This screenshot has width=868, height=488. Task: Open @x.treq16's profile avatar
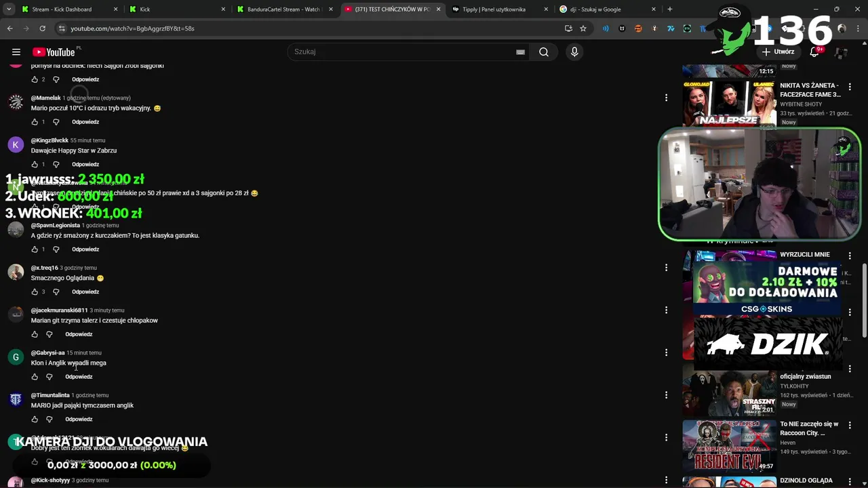[16, 272]
